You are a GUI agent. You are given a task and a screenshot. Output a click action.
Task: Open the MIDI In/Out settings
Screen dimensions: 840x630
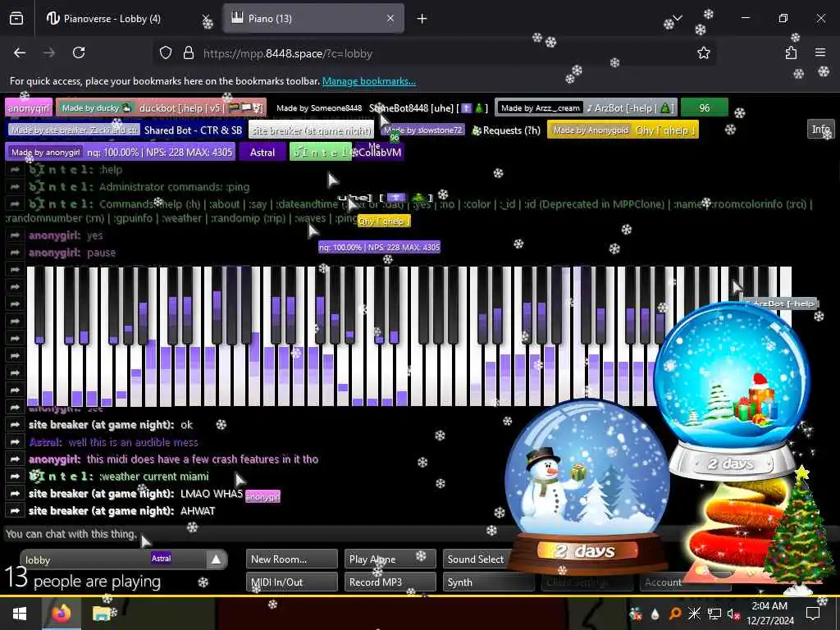[x=292, y=582]
